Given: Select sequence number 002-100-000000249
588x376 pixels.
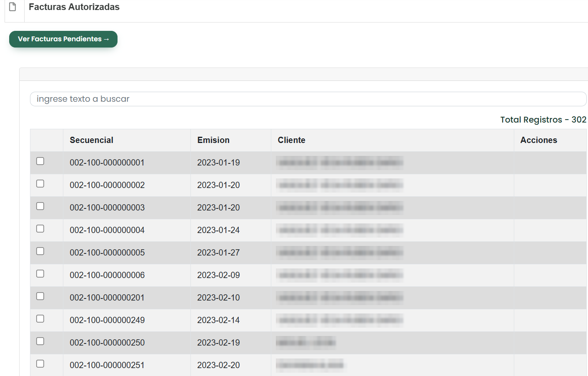Looking at the screenshot, I should (107, 320).
